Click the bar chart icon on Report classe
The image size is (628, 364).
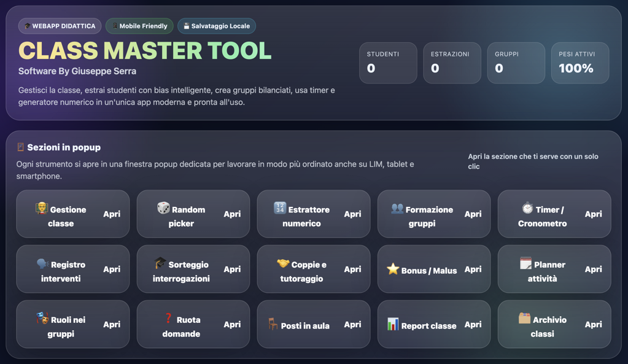[393, 324]
